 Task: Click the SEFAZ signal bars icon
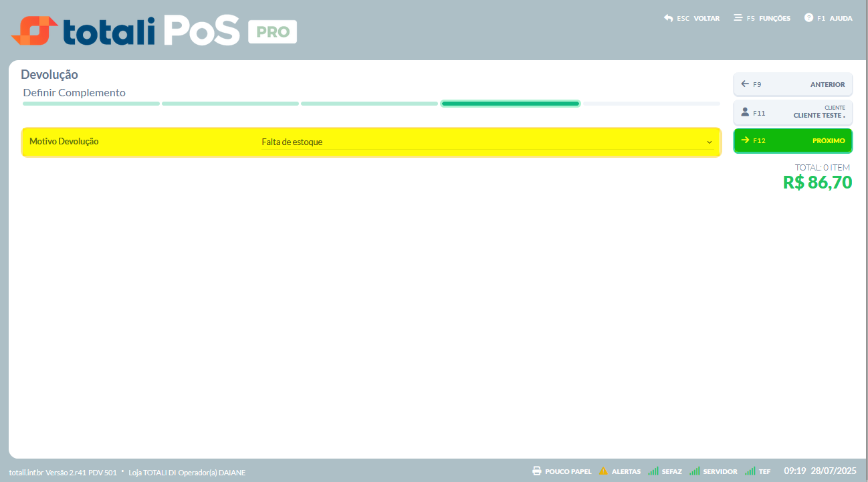tap(653, 471)
